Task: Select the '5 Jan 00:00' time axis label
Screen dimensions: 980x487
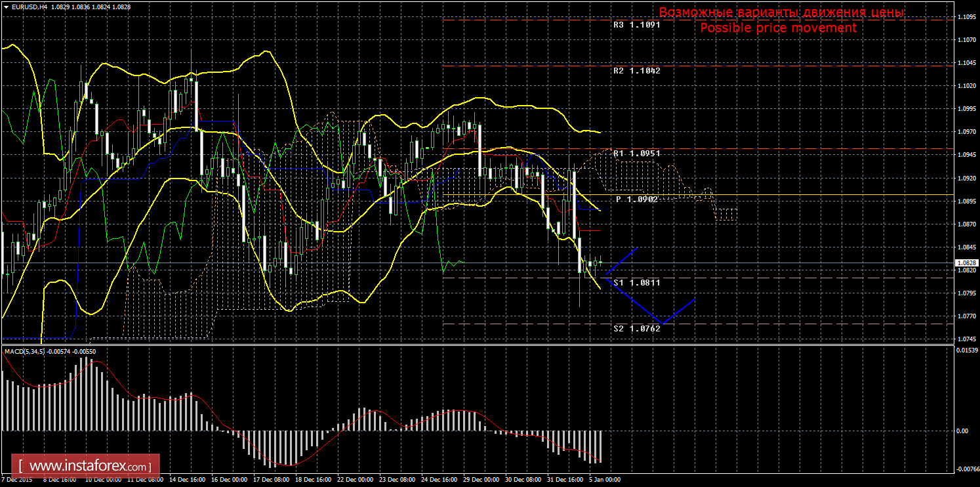Action: (603, 480)
